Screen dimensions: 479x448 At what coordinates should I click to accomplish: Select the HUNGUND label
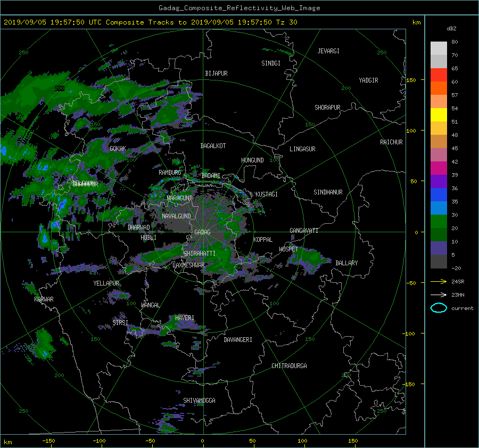(x=252, y=160)
